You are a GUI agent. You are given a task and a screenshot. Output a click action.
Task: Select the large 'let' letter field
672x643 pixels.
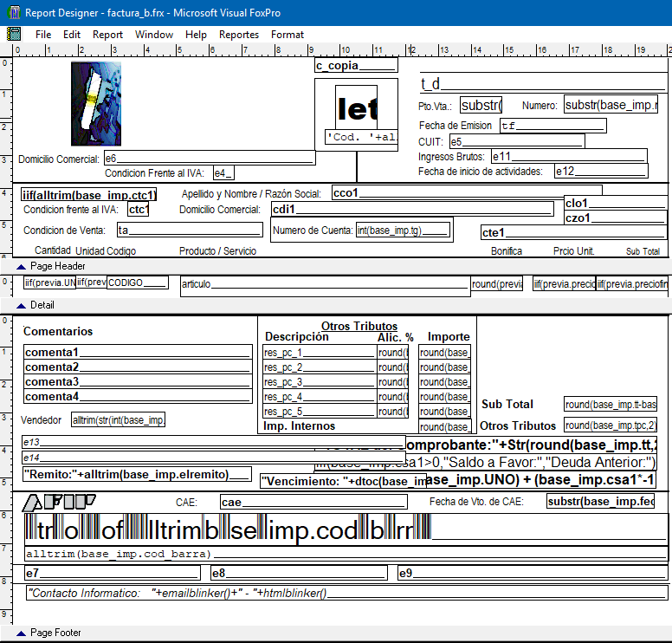pyautogui.click(x=357, y=108)
